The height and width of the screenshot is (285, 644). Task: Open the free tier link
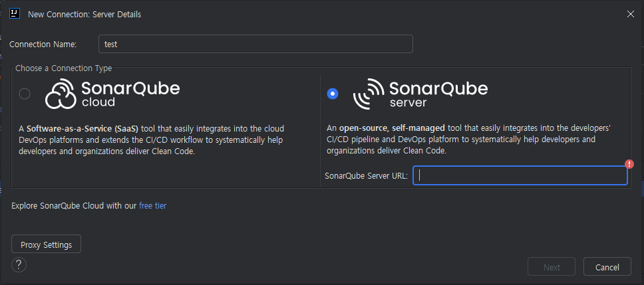pos(152,206)
